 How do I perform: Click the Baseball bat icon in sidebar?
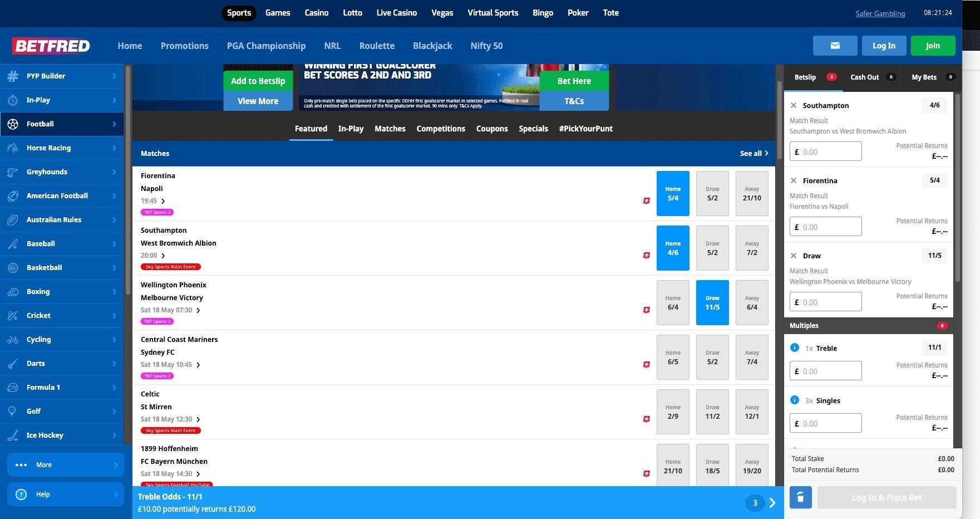pos(13,244)
